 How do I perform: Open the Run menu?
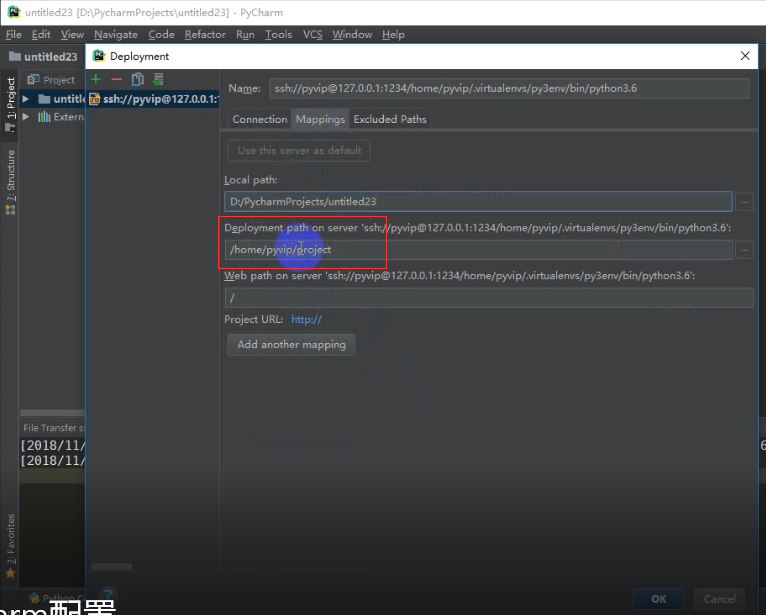(245, 34)
